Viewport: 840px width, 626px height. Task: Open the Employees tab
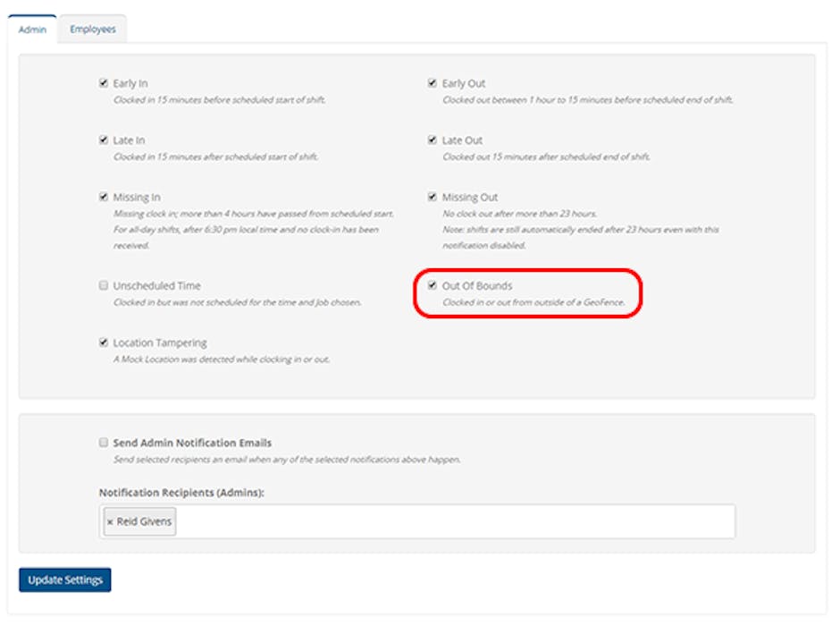click(93, 29)
